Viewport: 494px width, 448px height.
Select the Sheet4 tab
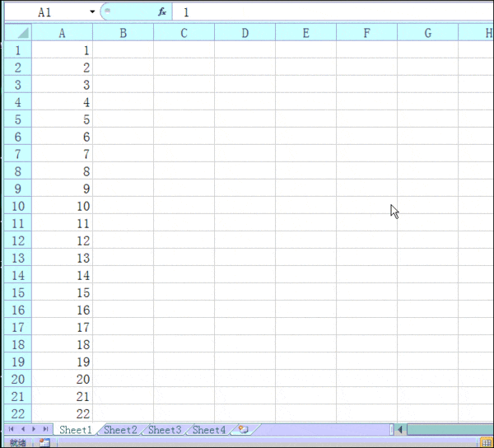click(209, 430)
